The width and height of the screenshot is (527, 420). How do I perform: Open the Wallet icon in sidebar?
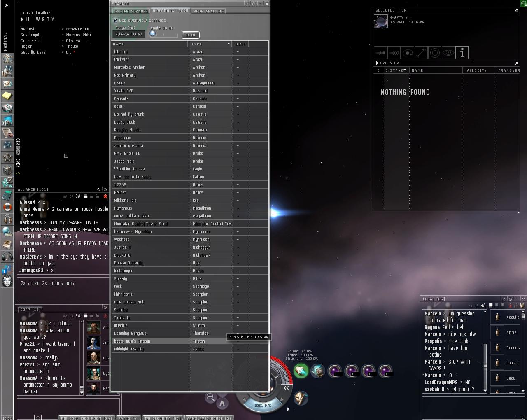pos(7,182)
